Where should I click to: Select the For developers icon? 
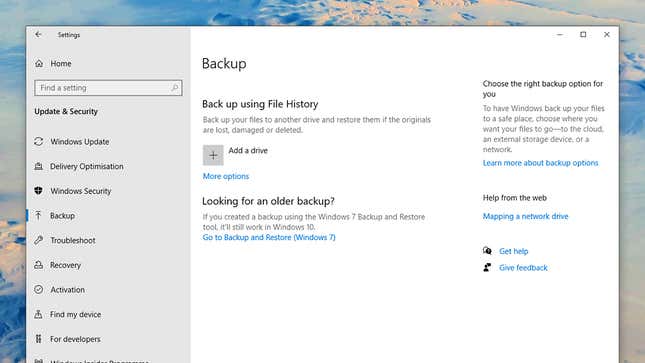coord(38,339)
